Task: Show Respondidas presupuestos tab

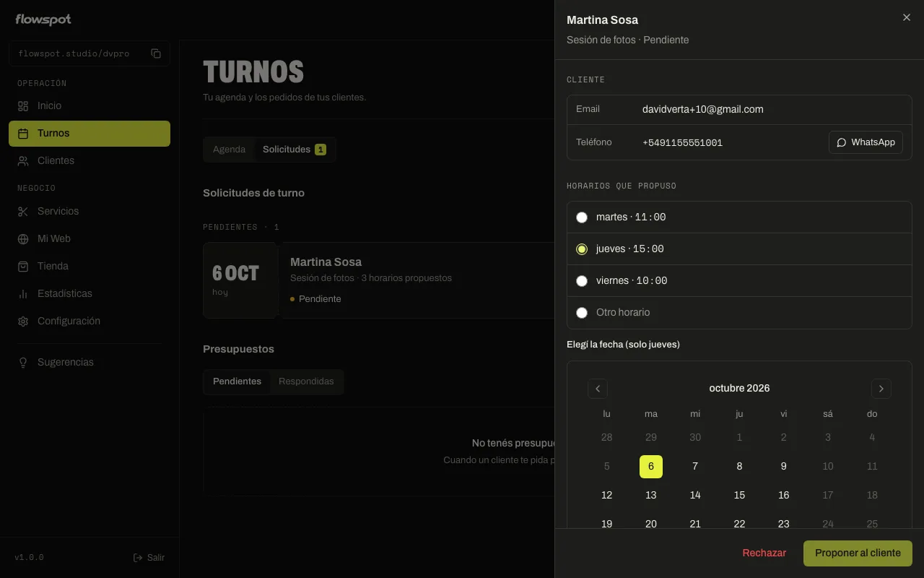Action: (306, 381)
